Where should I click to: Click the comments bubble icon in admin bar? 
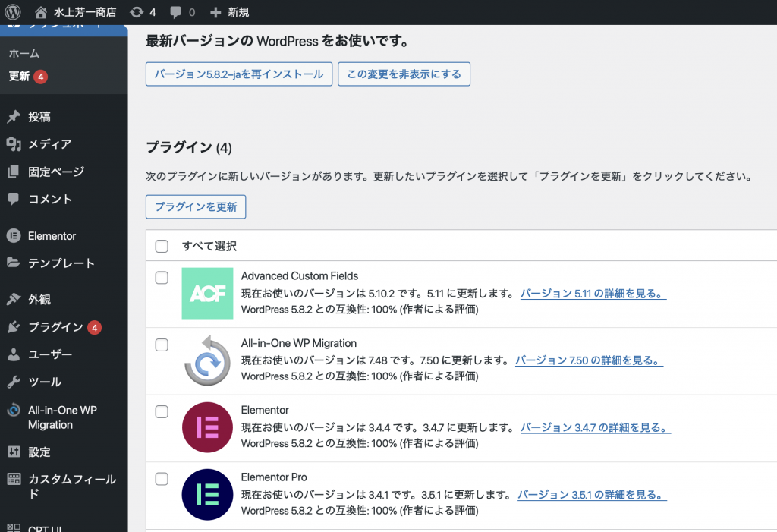[x=176, y=12]
